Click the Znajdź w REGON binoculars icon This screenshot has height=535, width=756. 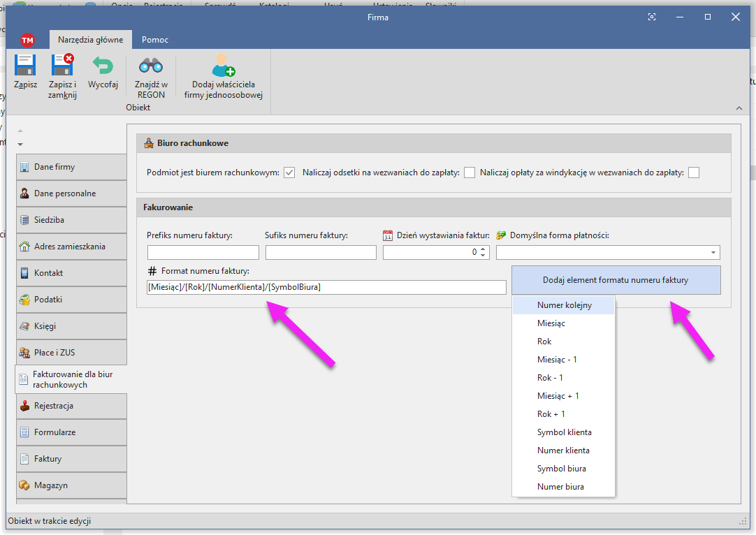151,66
